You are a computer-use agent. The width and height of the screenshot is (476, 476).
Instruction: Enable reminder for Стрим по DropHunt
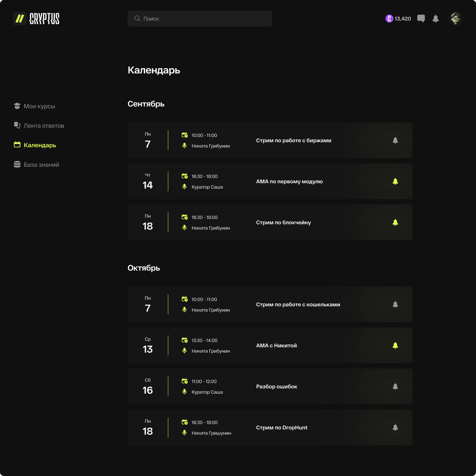(395, 427)
